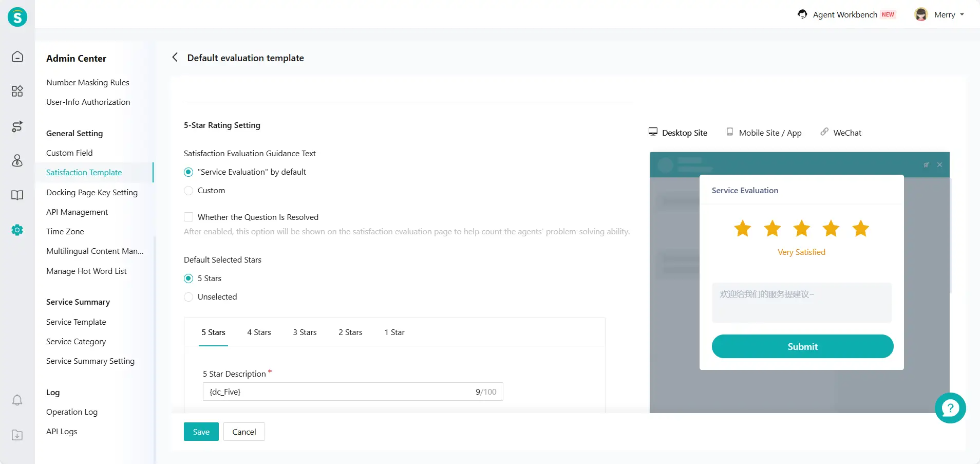Open the routing flow icon in sidebar
The width and height of the screenshot is (980, 464).
pyautogui.click(x=17, y=126)
